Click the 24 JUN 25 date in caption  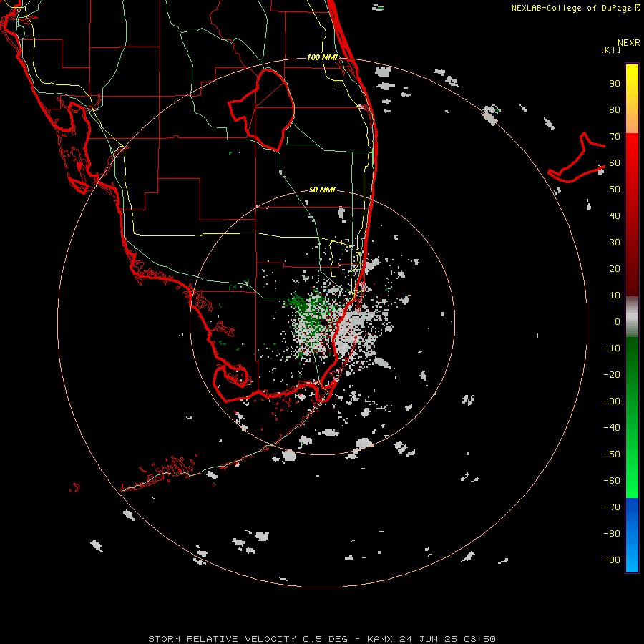pyautogui.click(x=429, y=639)
